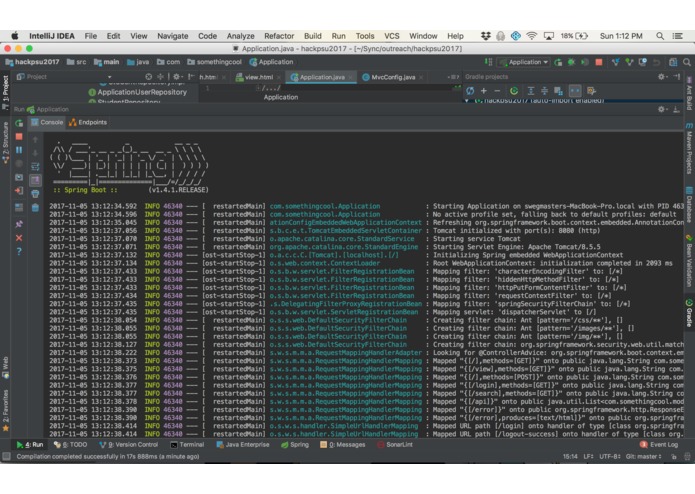Debug Application from main toolbar

[x=571, y=62]
